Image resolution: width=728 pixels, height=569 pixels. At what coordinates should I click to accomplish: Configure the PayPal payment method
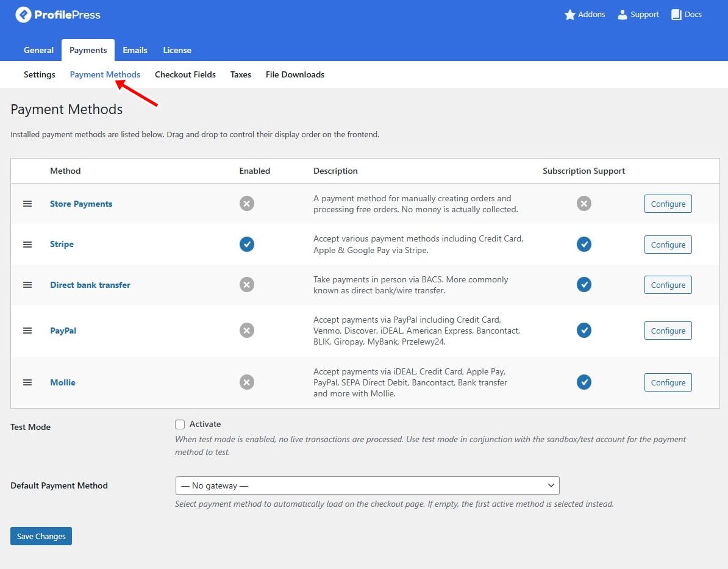[x=668, y=331]
